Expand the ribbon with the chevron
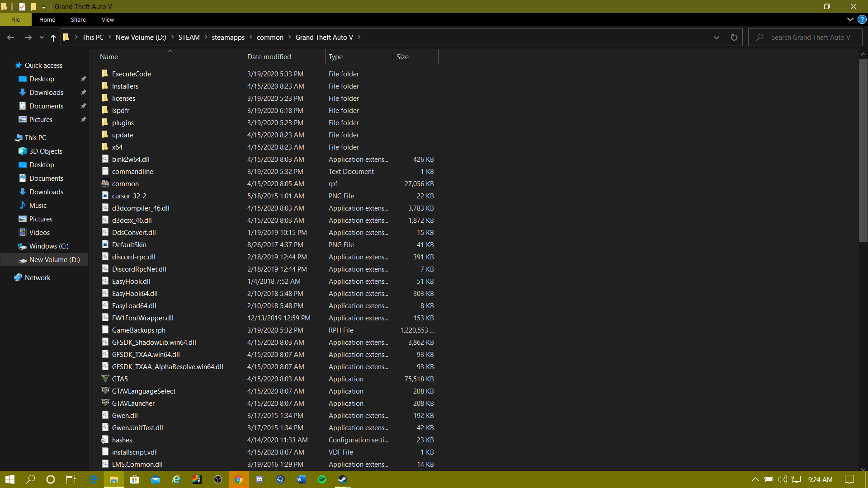 pos(850,19)
